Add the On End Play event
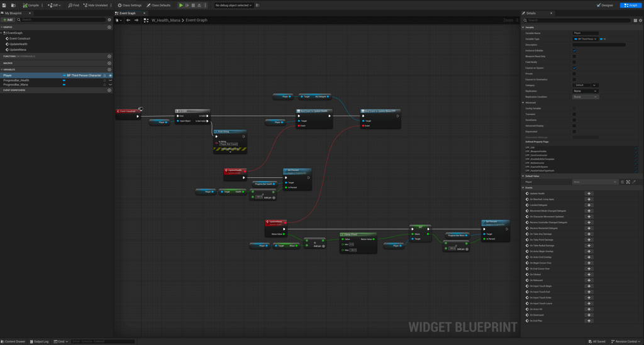This screenshot has height=345, width=644. tap(589, 320)
